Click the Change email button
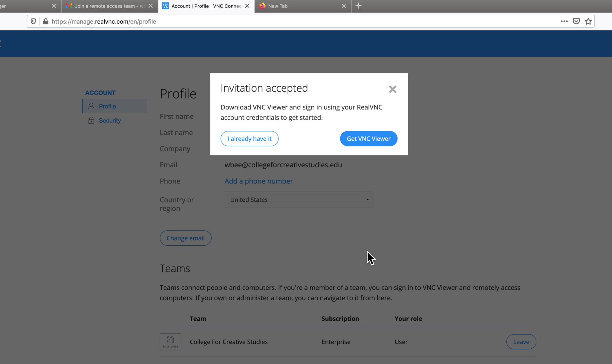Image resolution: width=612 pixels, height=364 pixels. point(185,238)
